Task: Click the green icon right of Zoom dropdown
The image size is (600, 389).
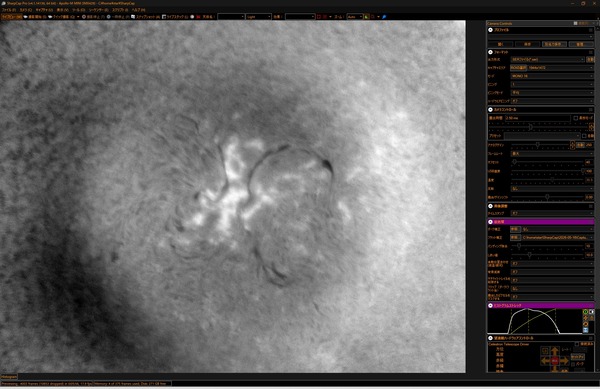Action: (x=367, y=17)
